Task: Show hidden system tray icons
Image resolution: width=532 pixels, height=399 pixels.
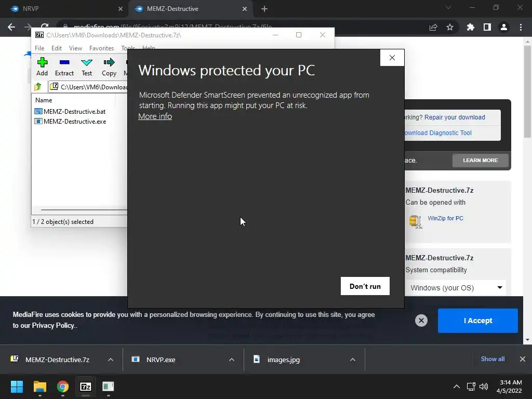Action: pyautogui.click(x=457, y=387)
